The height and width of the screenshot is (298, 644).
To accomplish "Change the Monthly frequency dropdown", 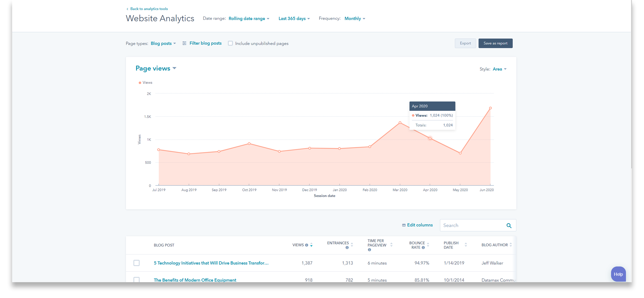I will tap(355, 19).
